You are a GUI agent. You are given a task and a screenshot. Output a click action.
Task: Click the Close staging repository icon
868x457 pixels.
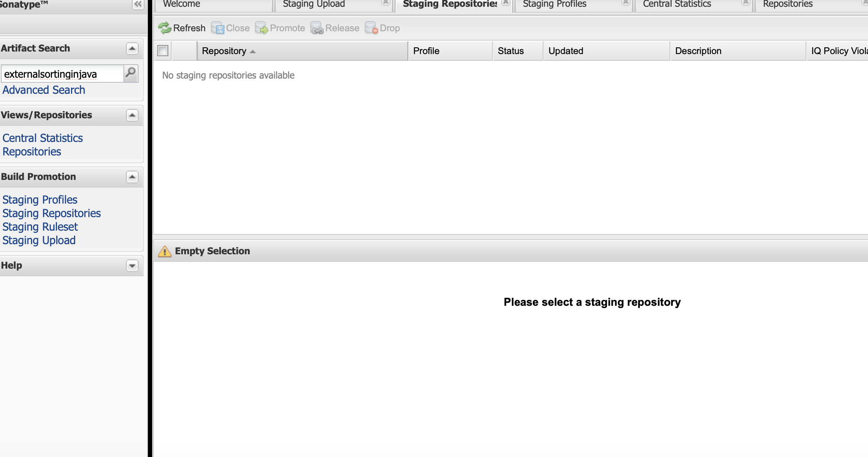click(218, 28)
